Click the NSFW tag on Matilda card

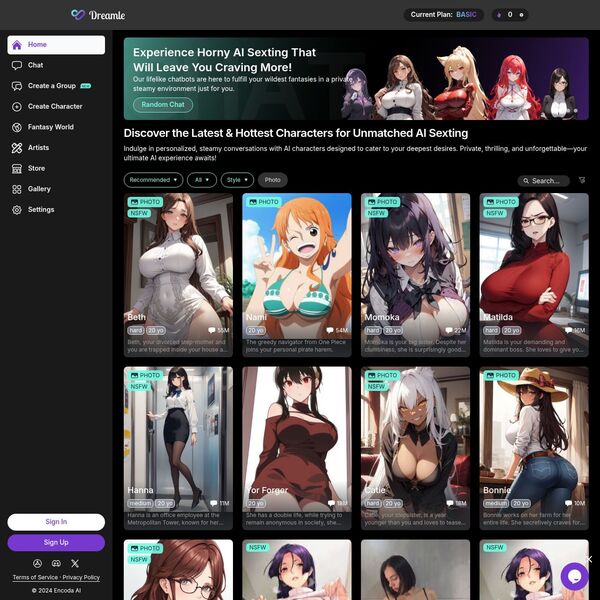[494, 213]
